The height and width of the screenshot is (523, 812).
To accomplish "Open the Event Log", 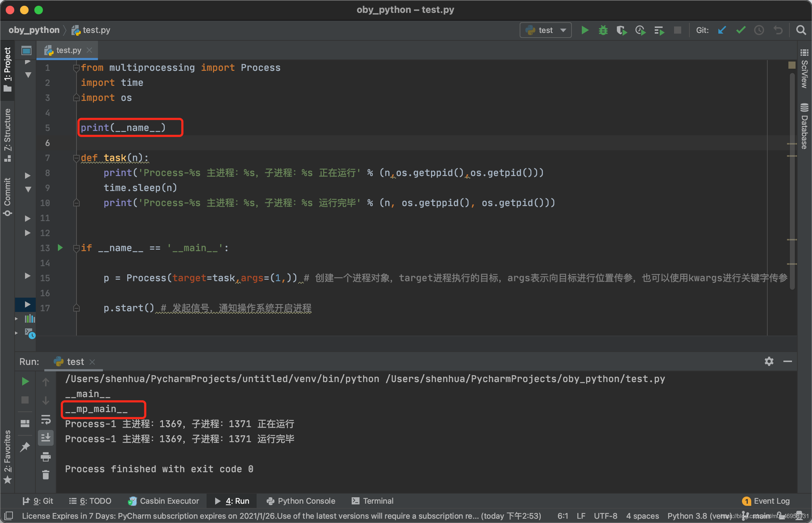I will 766,501.
